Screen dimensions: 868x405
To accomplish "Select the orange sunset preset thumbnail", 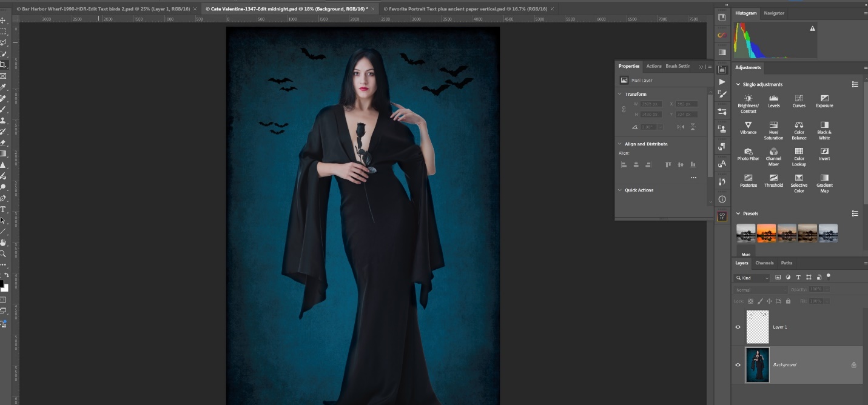I will point(767,233).
